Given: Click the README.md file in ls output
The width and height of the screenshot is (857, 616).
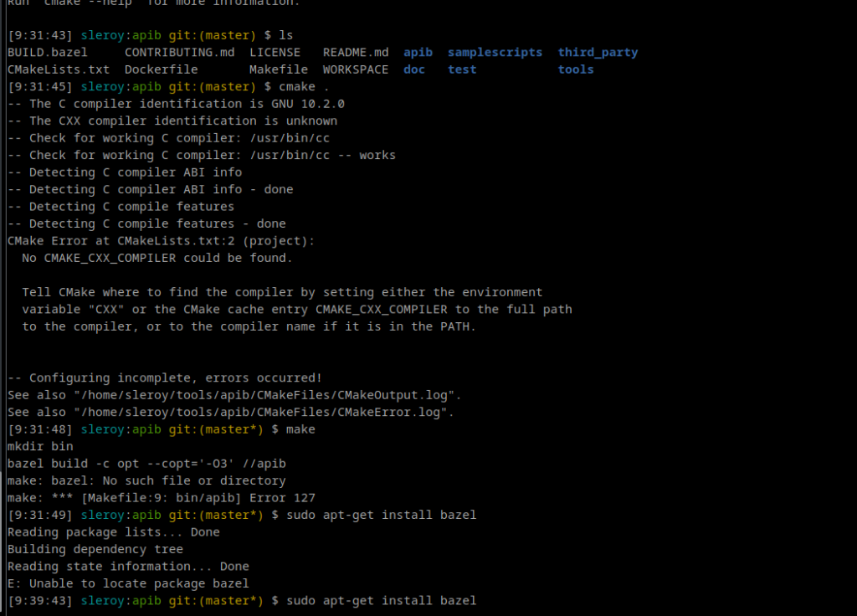Looking at the screenshot, I should [x=356, y=53].
